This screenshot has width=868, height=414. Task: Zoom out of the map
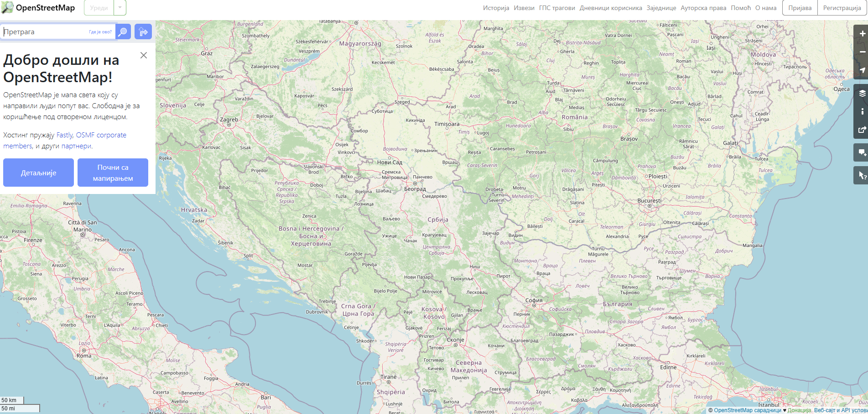point(862,52)
